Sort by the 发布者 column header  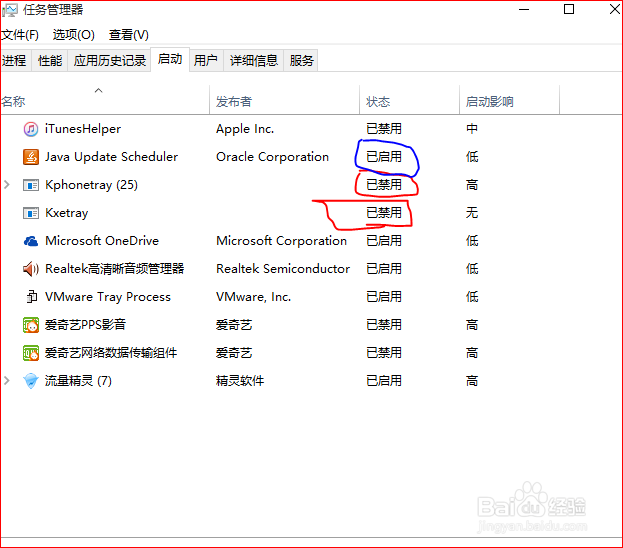pos(284,101)
